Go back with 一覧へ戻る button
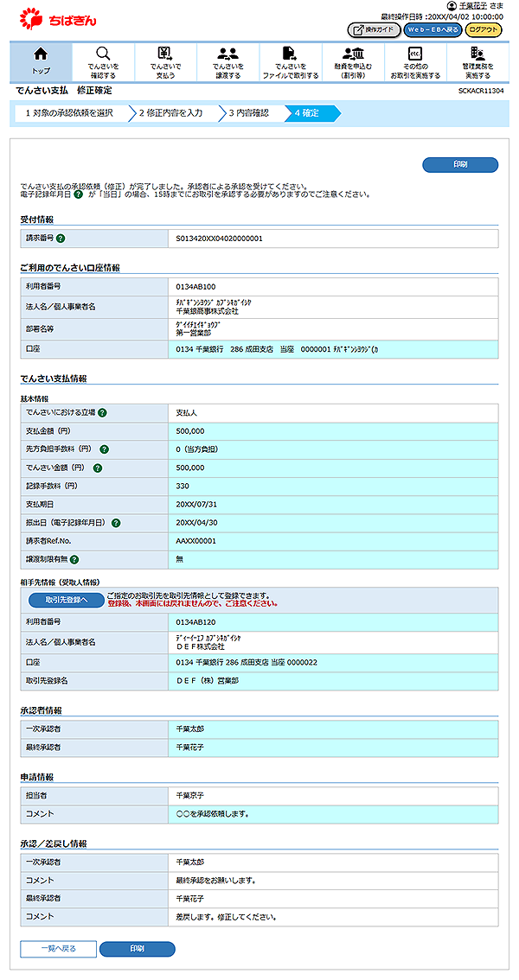519x980 pixels. tap(59, 949)
